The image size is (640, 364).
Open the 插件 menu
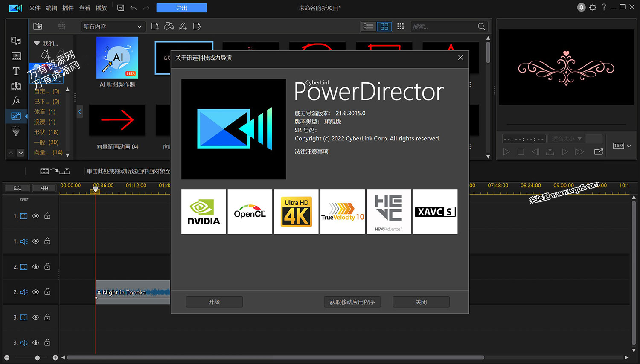pyautogui.click(x=68, y=8)
